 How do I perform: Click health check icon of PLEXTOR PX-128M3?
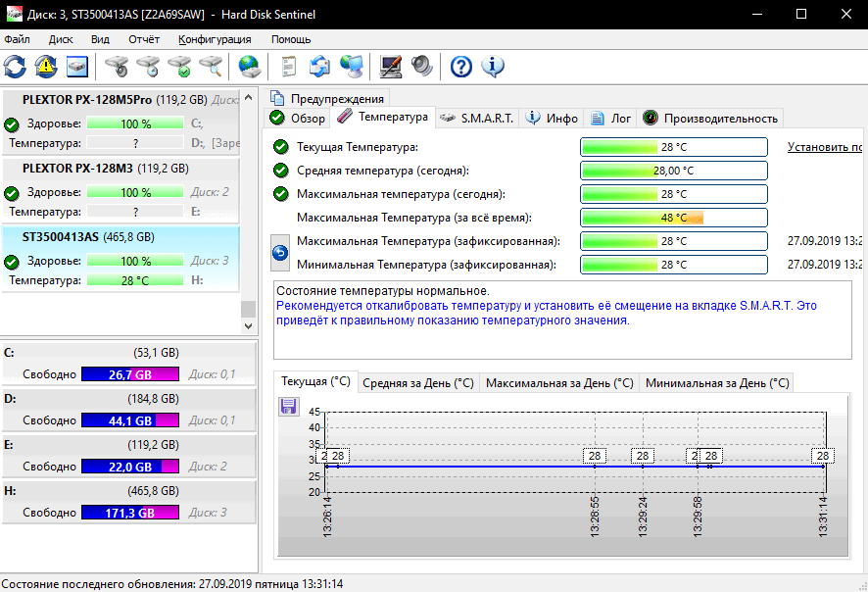[x=12, y=193]
